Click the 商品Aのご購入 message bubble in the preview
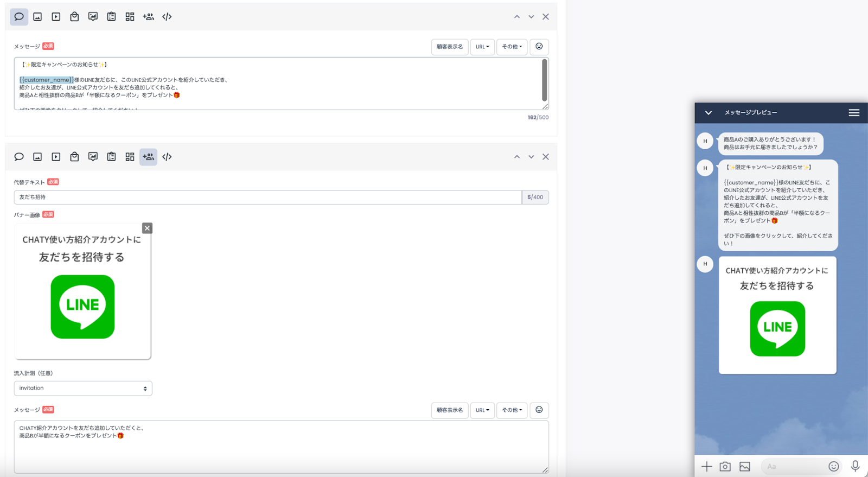The height and width of the screenshot is (477, 868). (x=770, y=144)
